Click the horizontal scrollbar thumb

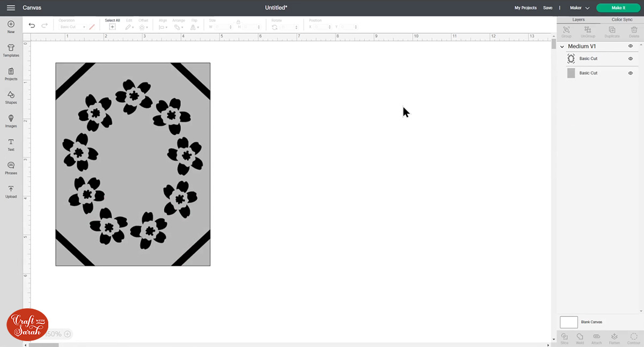(x=43, y=345)
